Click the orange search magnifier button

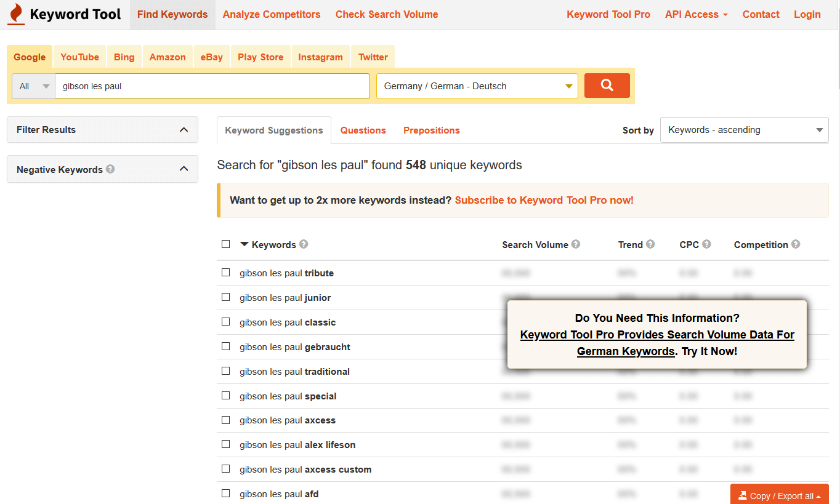pyautogui.click(x=607, y=86)
